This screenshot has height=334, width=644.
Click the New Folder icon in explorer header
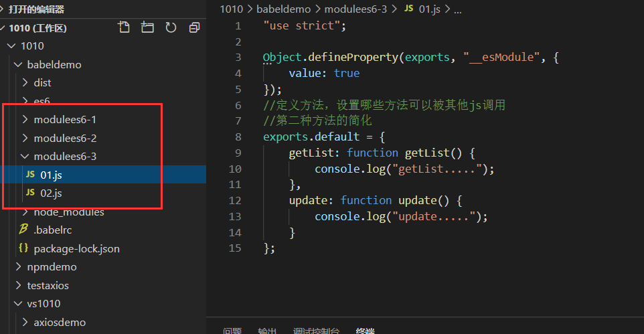[x=147, y=27]
